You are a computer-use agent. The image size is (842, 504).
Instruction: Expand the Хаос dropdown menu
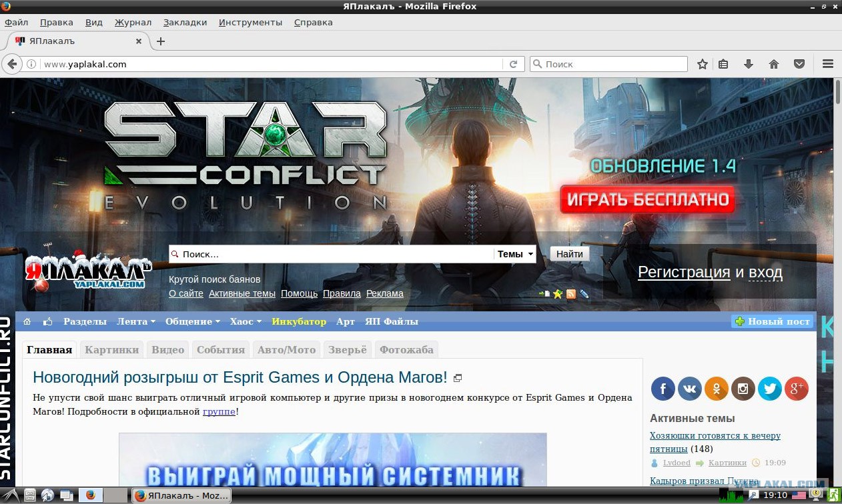pyautogui.click(x=246, y=321)
